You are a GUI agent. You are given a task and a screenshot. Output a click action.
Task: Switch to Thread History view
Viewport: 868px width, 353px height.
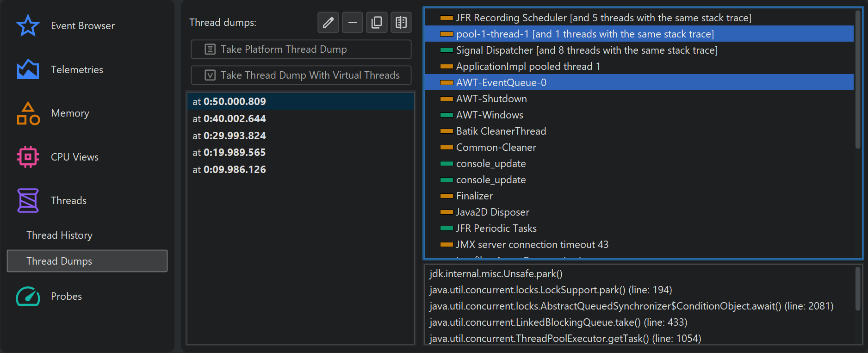pos(59,235)
